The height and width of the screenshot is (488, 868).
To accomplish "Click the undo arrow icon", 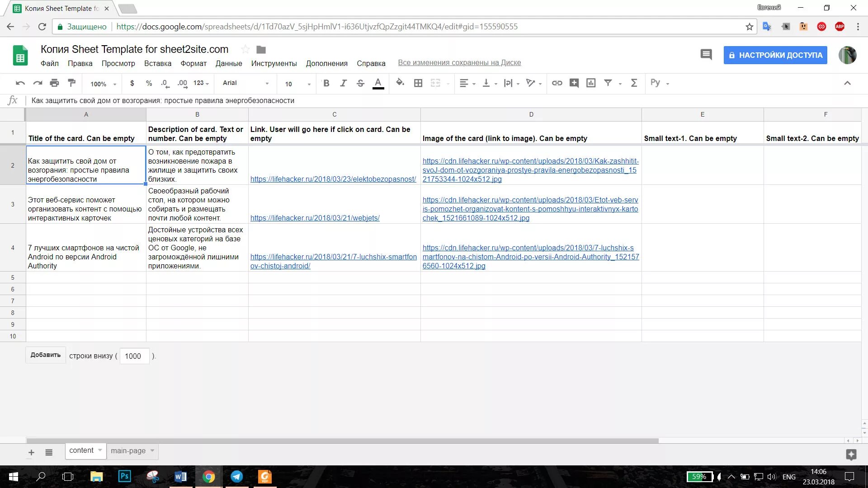I will [20, 83].
